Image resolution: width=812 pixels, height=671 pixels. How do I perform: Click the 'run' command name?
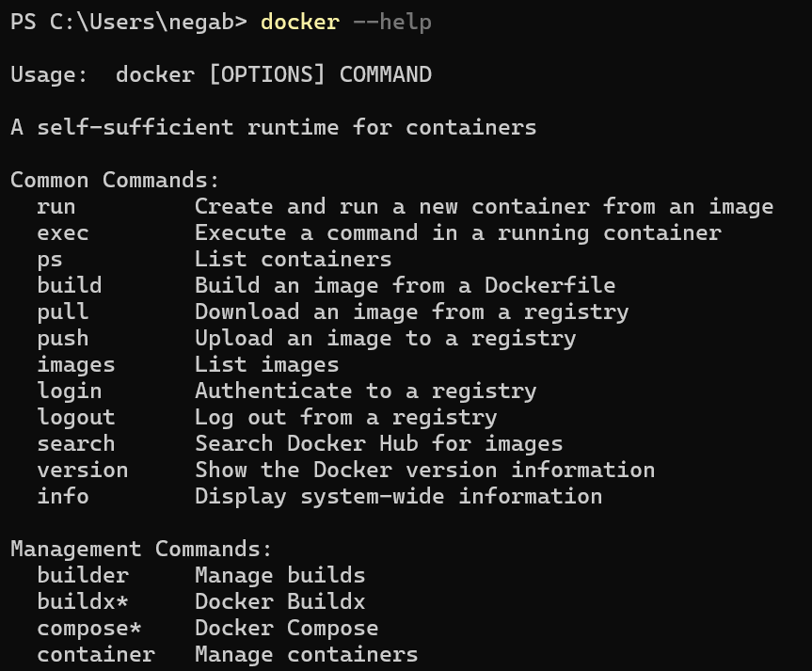(x=56, y=207)
